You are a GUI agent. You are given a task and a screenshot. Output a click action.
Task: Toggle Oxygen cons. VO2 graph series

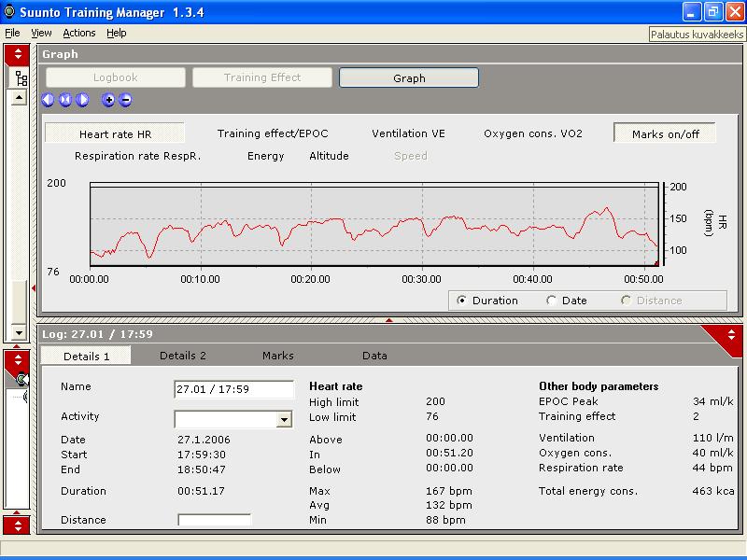(x=532, y=133)
